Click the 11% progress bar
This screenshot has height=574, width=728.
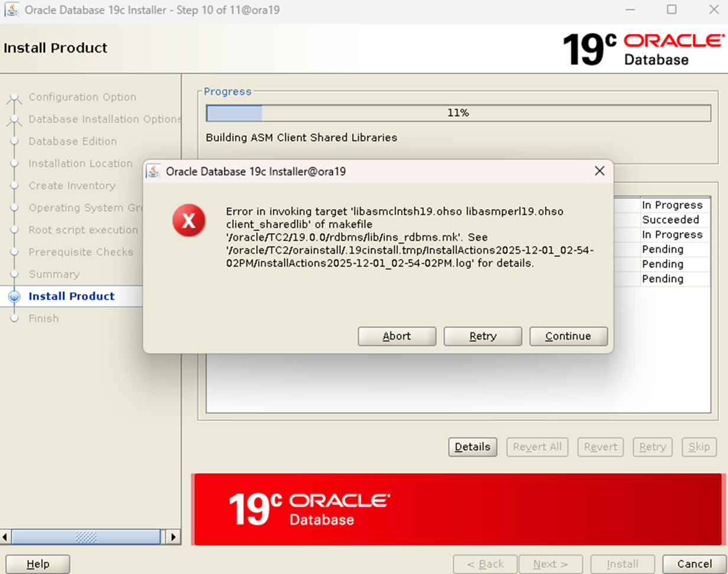(x=458, y=113)
